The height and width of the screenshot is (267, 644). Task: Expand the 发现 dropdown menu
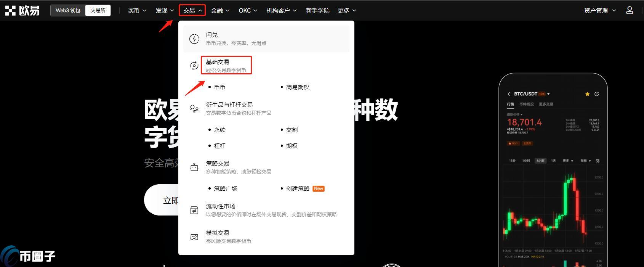165,11
